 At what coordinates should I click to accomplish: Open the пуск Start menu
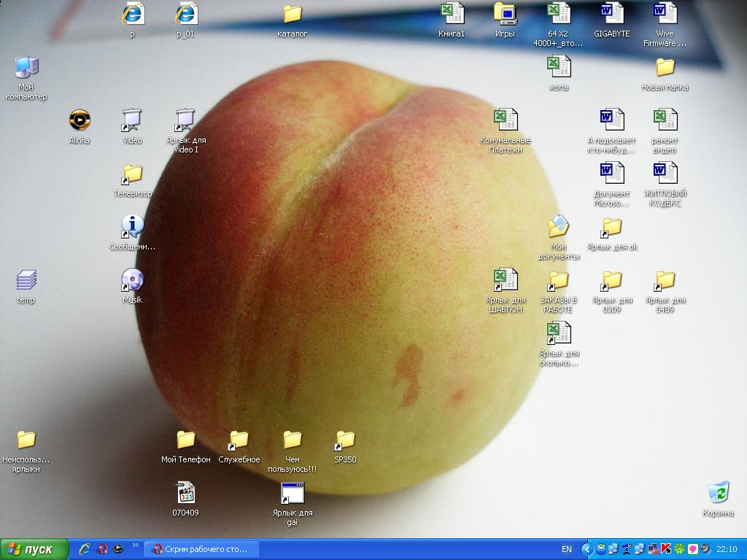(x=34, y=549)
